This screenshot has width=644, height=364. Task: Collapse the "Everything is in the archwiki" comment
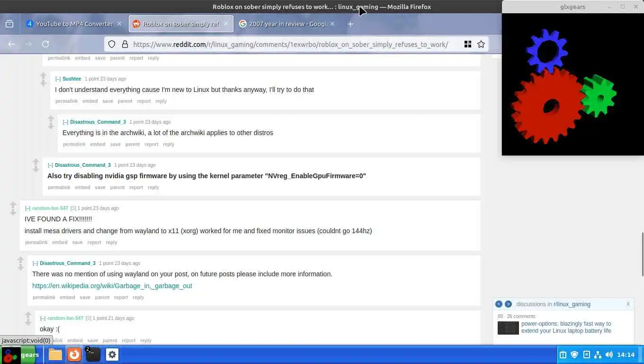click(65, 122)
